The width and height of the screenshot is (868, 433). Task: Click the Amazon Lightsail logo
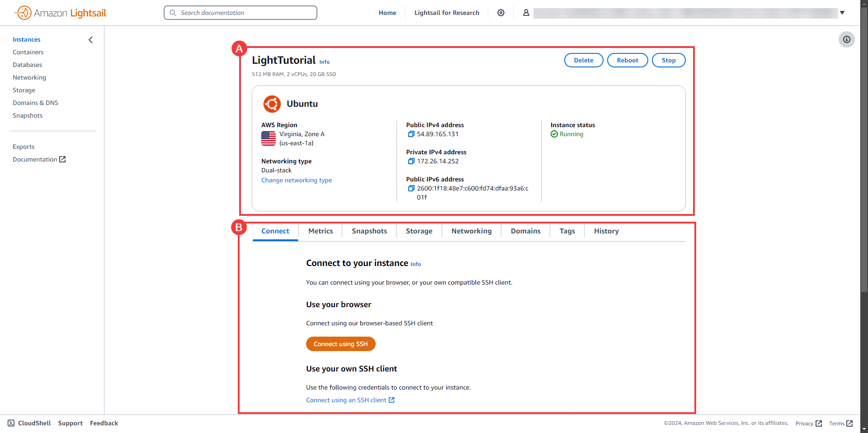pos(61,13)
